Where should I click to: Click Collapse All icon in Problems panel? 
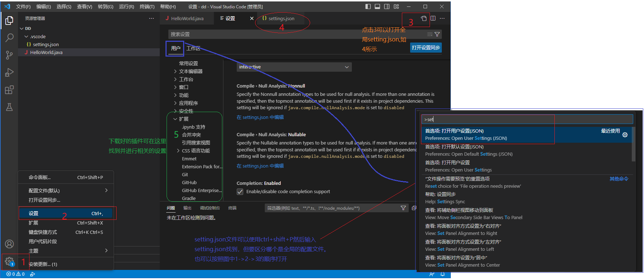(414, 208)
